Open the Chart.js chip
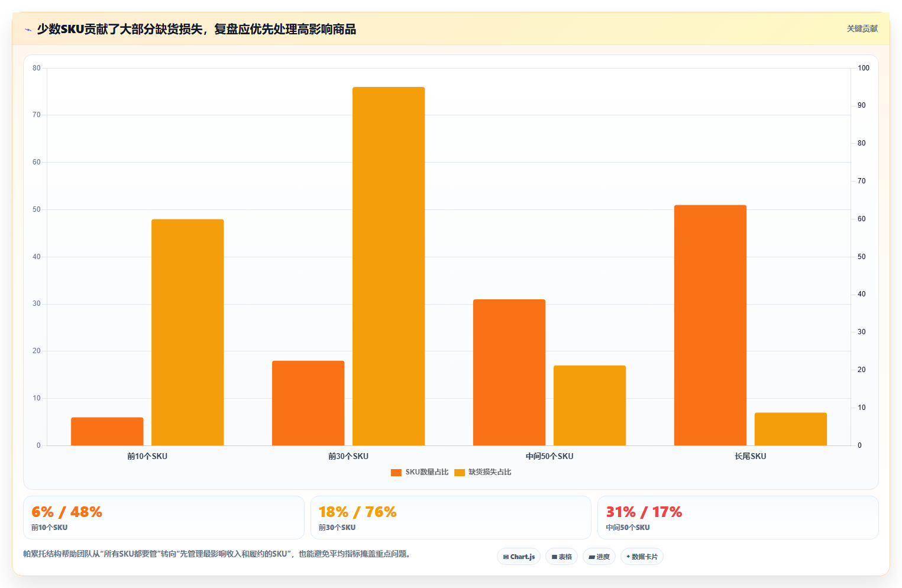This screenshot has height=588, width=902. 519,557
